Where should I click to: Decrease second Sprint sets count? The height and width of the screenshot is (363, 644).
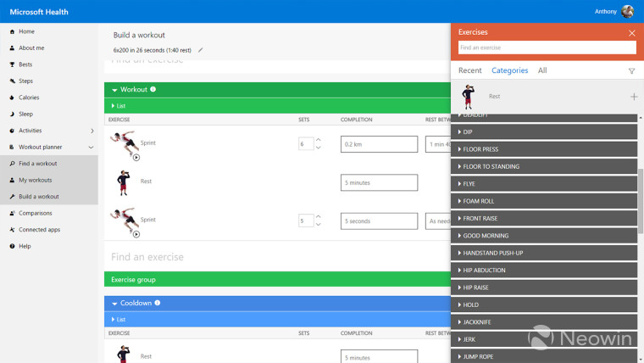coord(319,225)
